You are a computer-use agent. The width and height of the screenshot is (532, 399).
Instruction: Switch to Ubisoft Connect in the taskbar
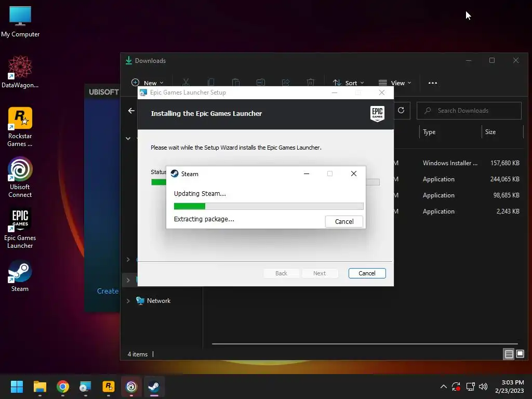131,387
